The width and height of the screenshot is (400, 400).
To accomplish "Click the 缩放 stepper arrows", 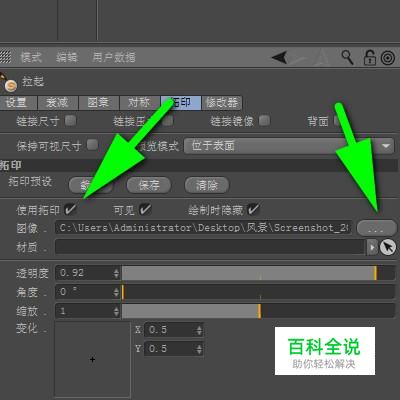I will click(116, 311).
